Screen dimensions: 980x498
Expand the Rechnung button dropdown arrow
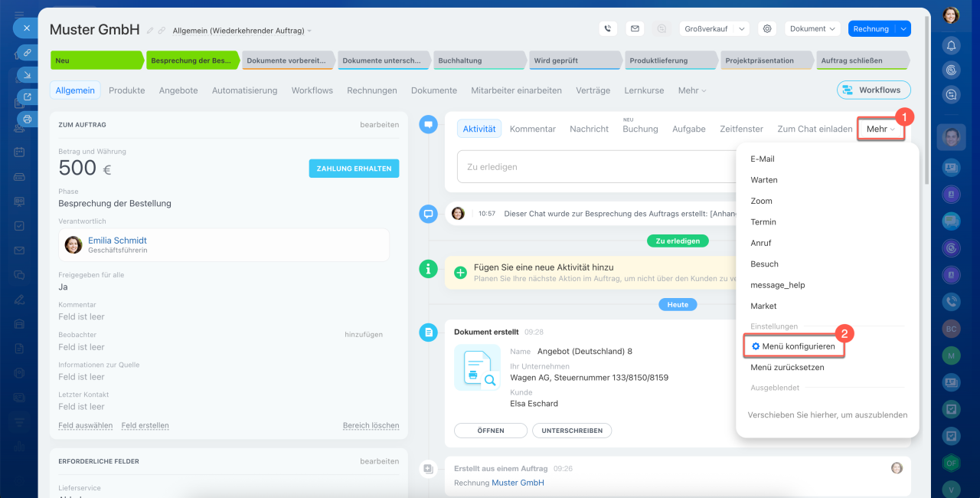point(903,29)
